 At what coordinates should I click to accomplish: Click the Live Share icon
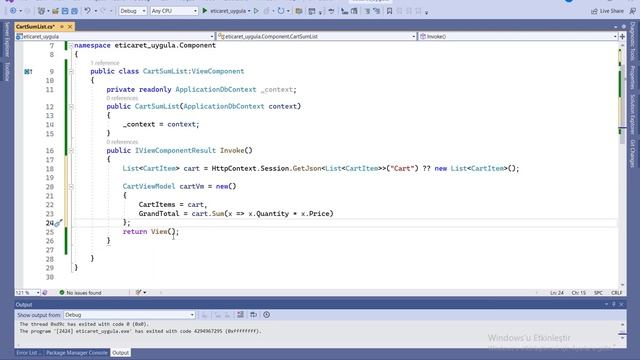(x=594, y=11)
